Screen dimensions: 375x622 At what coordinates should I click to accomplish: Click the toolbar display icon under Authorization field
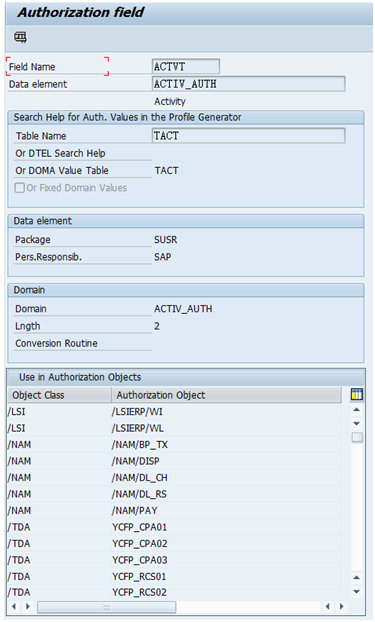[x=20, y=37]
